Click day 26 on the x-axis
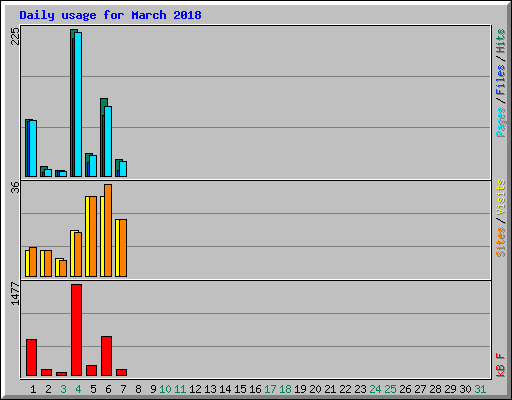The height and width of the screenshot is (400, 512). coord(405,389)
